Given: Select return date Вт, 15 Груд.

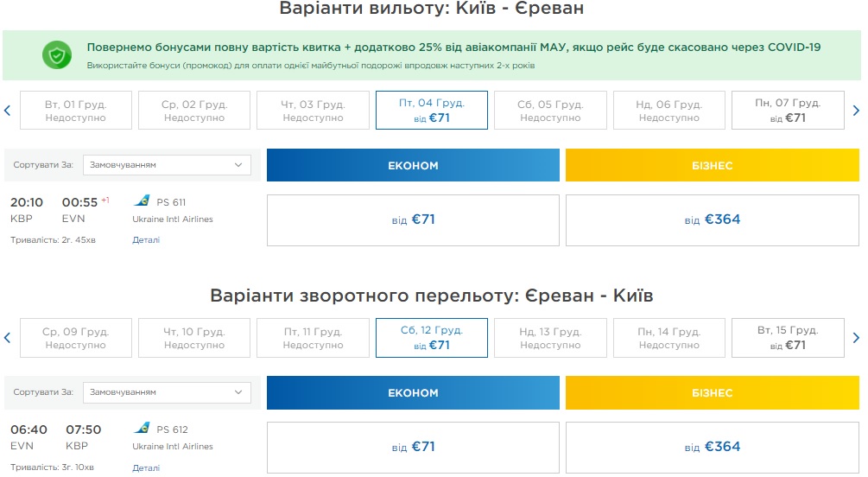Looking at the screenshot, I should click(x=788, y=337).
